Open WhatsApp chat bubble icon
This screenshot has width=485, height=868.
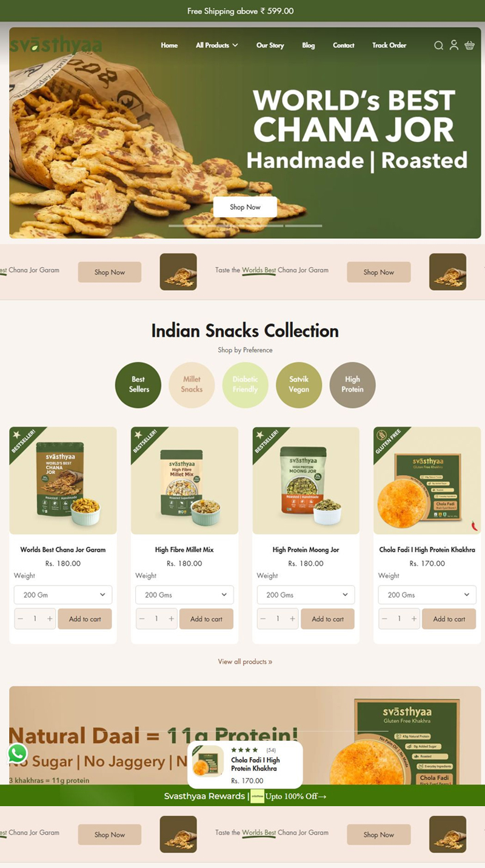[18, 753]
